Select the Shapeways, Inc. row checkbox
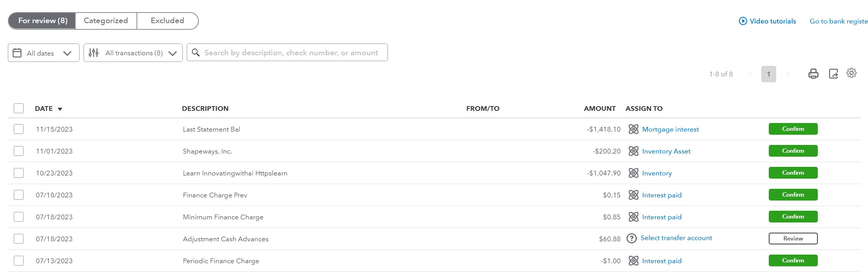 18,151
